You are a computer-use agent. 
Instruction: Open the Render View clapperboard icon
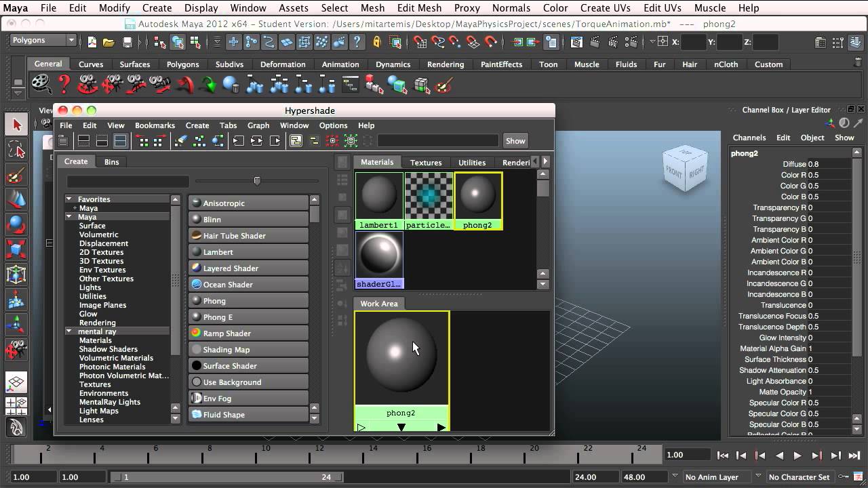pos(576,42)
